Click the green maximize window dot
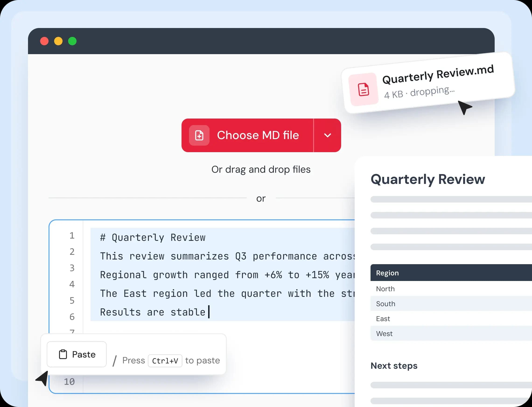Viewport: 532px width, 407px height. pos(72,41)
